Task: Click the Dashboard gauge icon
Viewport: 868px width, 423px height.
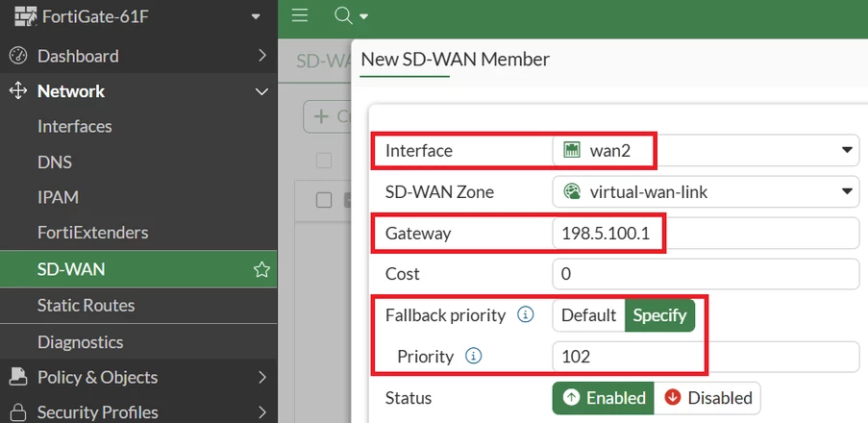Action: click(18, 56)
